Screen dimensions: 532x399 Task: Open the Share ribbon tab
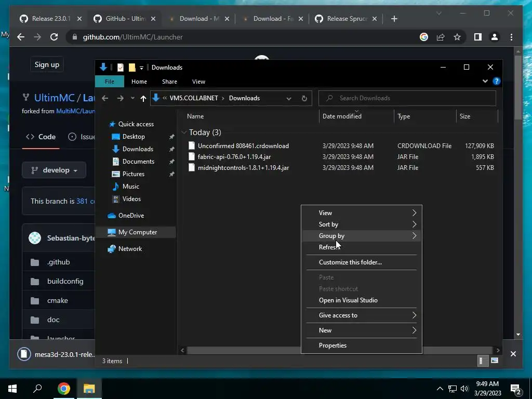(x=170, y=82)
